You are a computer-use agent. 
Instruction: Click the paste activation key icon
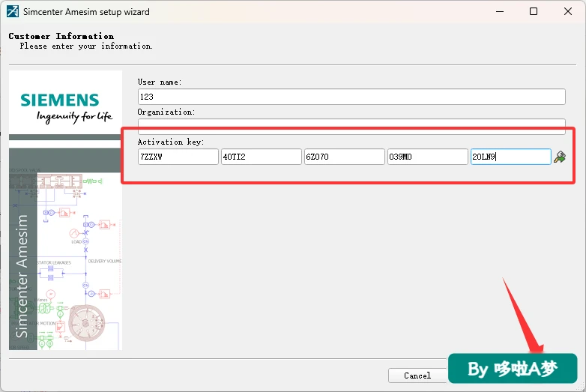tap(560, 157)
